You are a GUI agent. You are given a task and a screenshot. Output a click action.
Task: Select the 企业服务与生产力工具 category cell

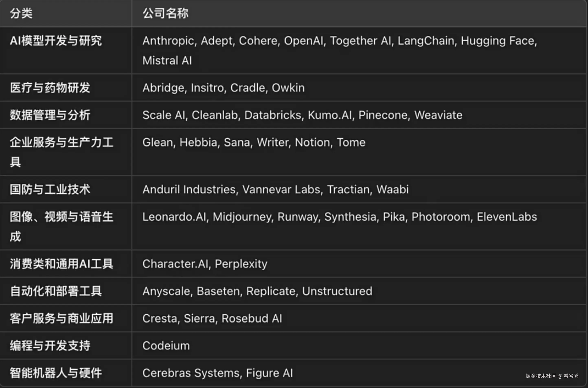coord(66,152)
